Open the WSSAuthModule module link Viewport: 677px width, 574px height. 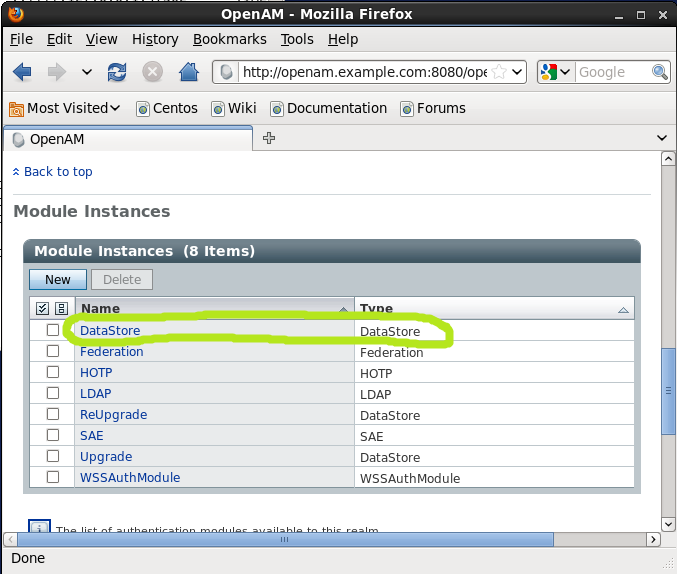(x=130, y=478)
